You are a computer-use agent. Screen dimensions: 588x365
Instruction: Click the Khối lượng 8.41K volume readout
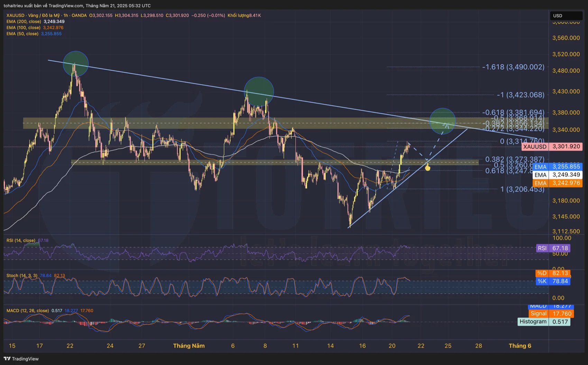coord(244,15)
